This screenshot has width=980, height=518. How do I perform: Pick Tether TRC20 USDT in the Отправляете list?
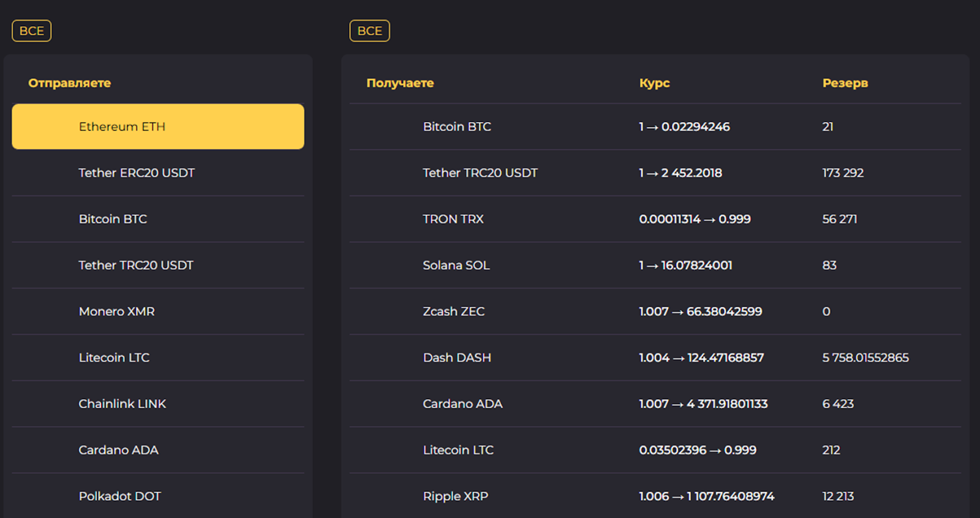click(x=158, y=265)
